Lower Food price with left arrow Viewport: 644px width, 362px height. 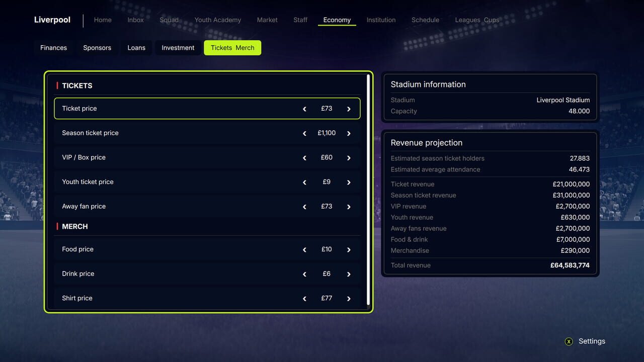[304, 249]
